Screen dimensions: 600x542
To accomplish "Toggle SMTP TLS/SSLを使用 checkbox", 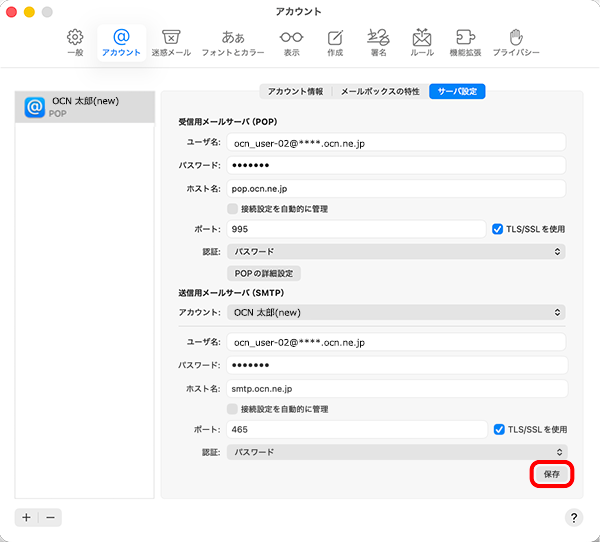I will tap(498, 429).
